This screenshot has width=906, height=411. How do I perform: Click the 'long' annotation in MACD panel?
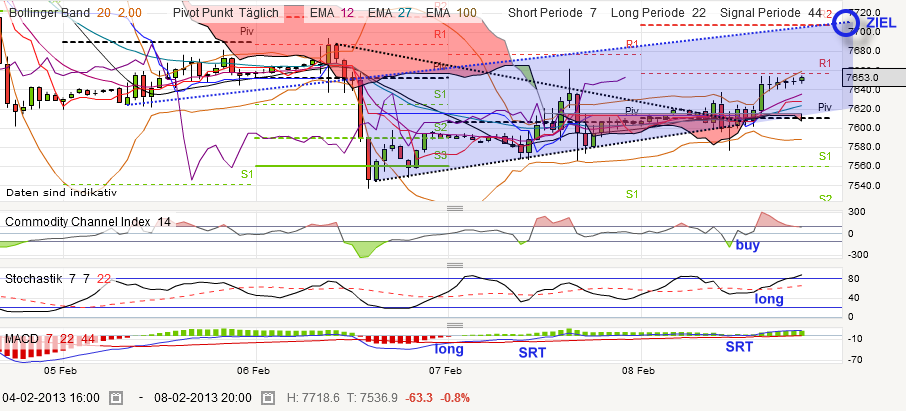tap(448, 349)
